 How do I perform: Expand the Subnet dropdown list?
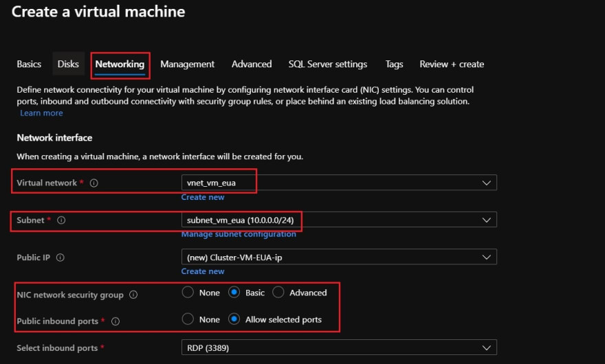[x=339, y=220]
